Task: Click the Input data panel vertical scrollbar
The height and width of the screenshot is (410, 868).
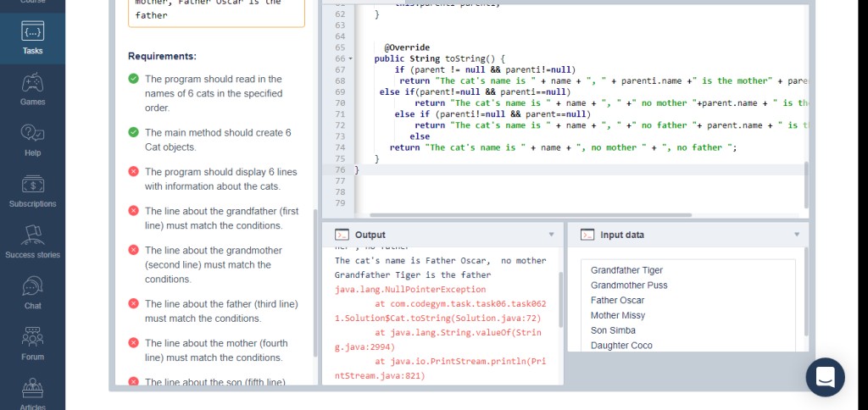Action: tap(806, 291)
